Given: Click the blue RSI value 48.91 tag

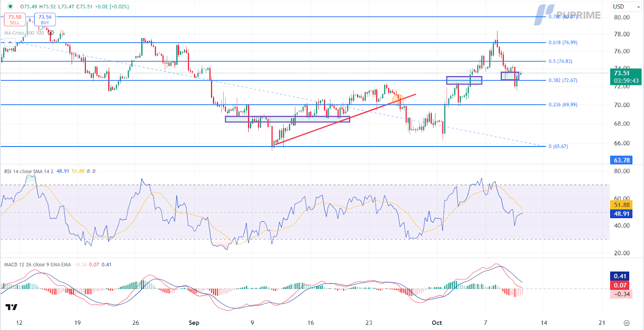Looking at the screenshot, I should [x=622, y=214].
